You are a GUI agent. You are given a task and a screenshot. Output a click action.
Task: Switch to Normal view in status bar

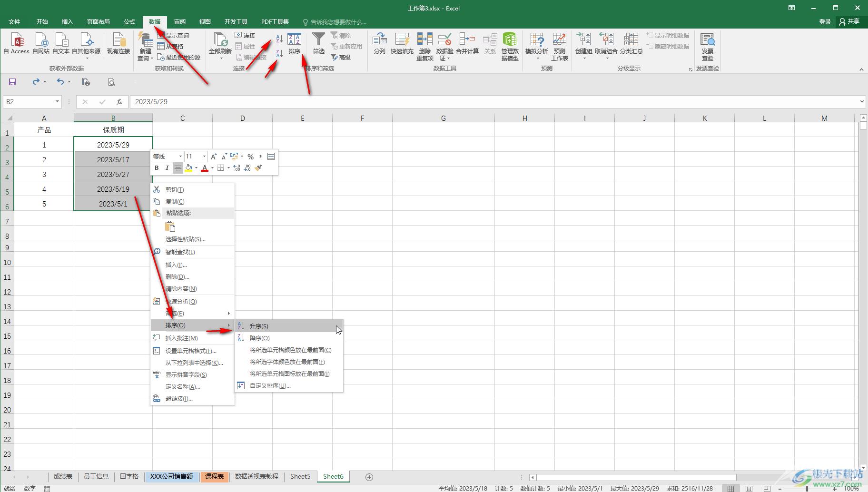click(x=730, y=488)
